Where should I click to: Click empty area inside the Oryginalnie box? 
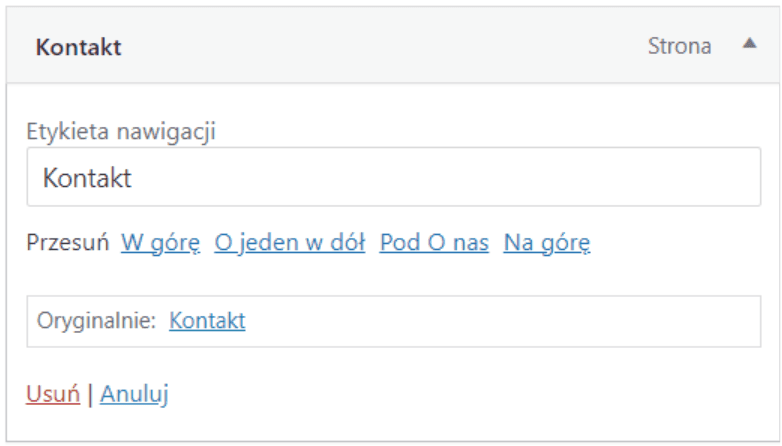(500, 321)
